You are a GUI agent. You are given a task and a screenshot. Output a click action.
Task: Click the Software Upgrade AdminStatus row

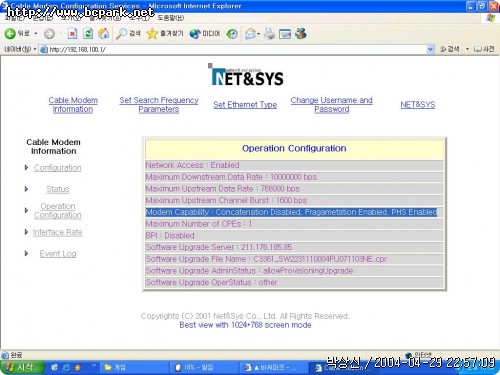[x=294, y=271]
